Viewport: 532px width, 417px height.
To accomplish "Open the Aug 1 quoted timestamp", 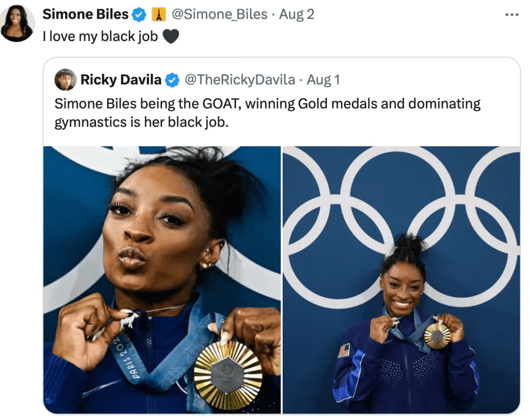I will point(323,79).
